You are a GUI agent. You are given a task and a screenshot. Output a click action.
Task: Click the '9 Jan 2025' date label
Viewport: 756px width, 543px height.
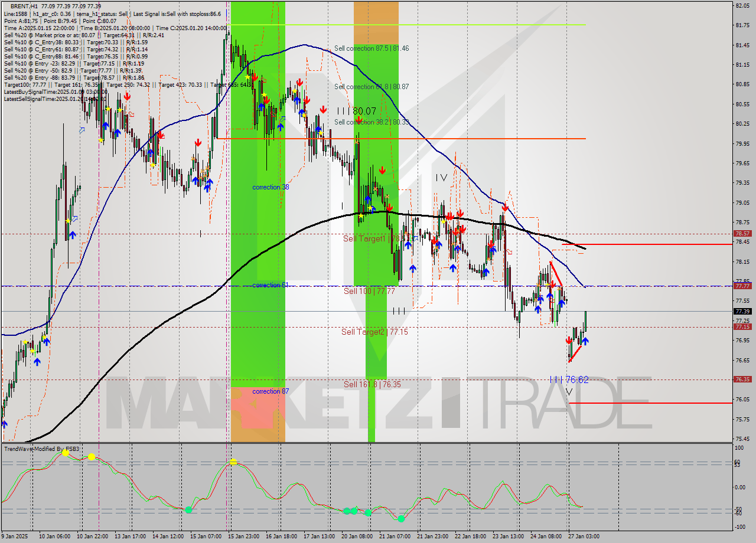16,537
